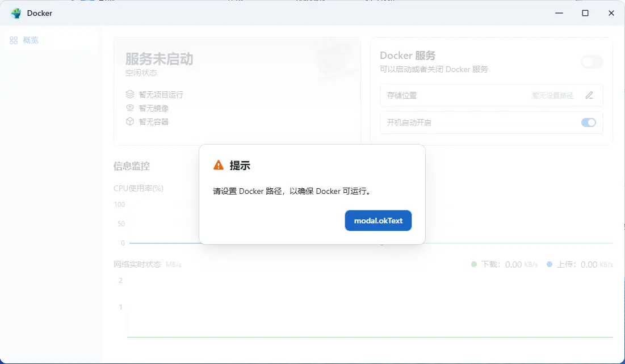625x364 pixels.
Task: Click the 网络实时状态 chart label
Action: 137,264
